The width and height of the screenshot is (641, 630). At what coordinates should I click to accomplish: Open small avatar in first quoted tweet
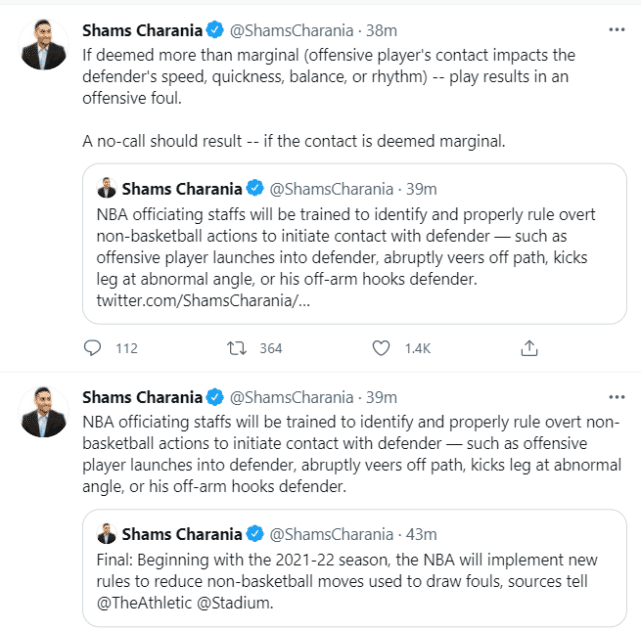coord(107,188)
